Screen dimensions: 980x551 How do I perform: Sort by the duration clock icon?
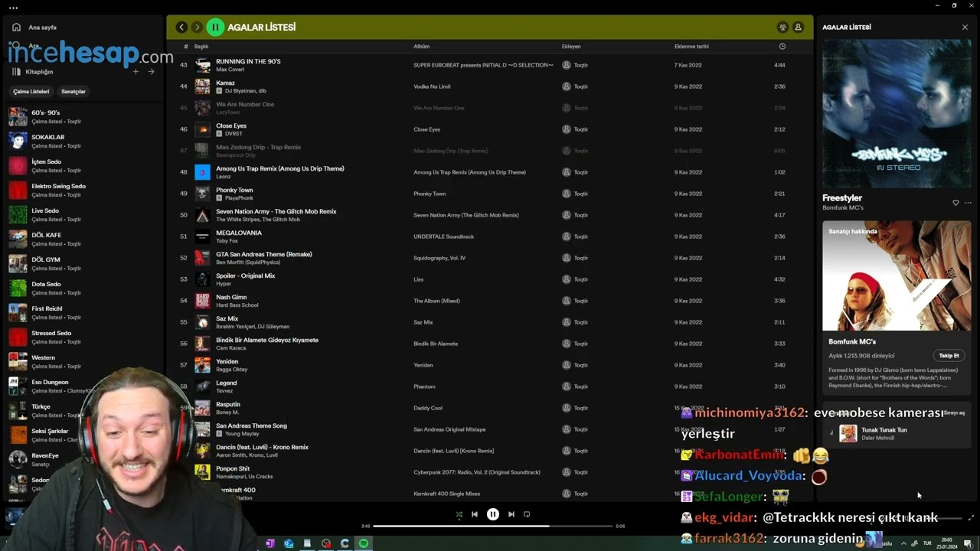pos(782,47)
